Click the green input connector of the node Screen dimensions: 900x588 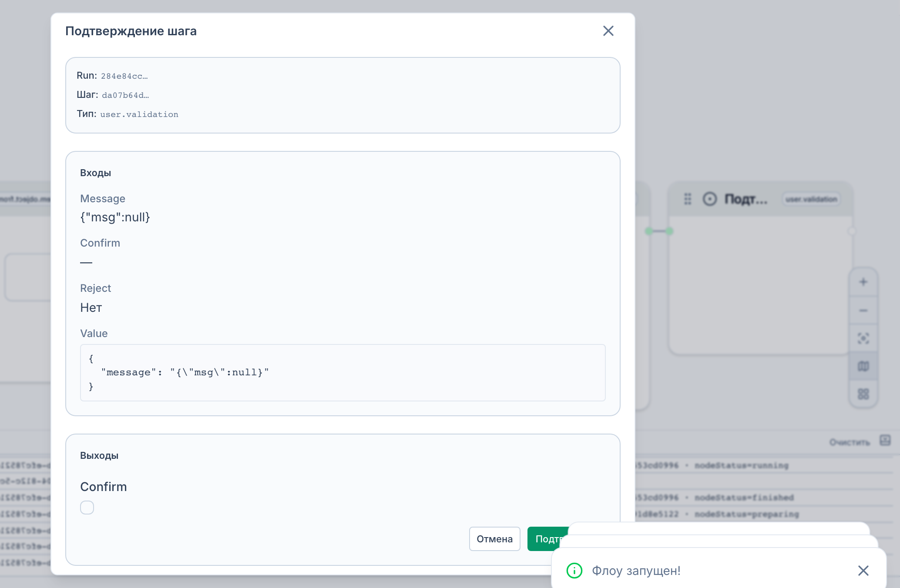[669, 231]
